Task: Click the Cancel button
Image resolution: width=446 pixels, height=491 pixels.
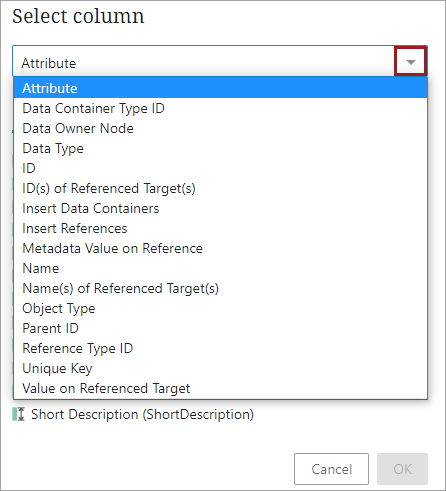Action: [x=331, y=469]
